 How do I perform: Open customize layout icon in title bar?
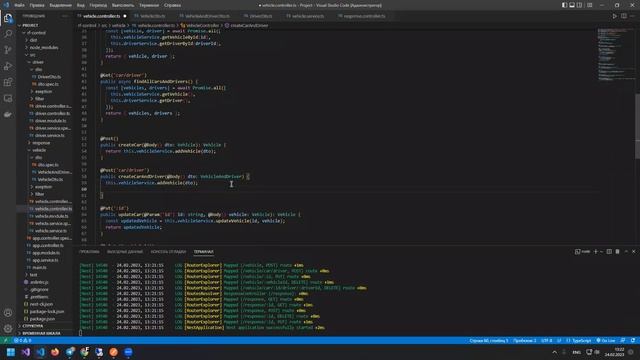pos(590,5)
